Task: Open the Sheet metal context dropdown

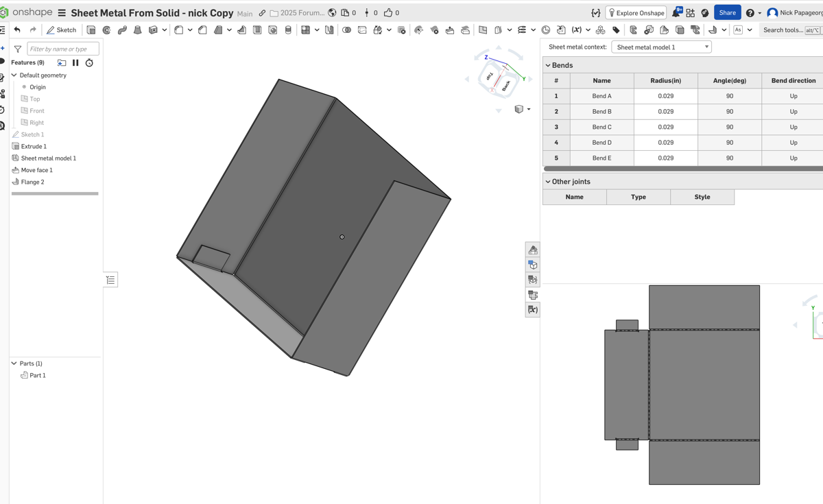Action: click(x=661, y=47)
